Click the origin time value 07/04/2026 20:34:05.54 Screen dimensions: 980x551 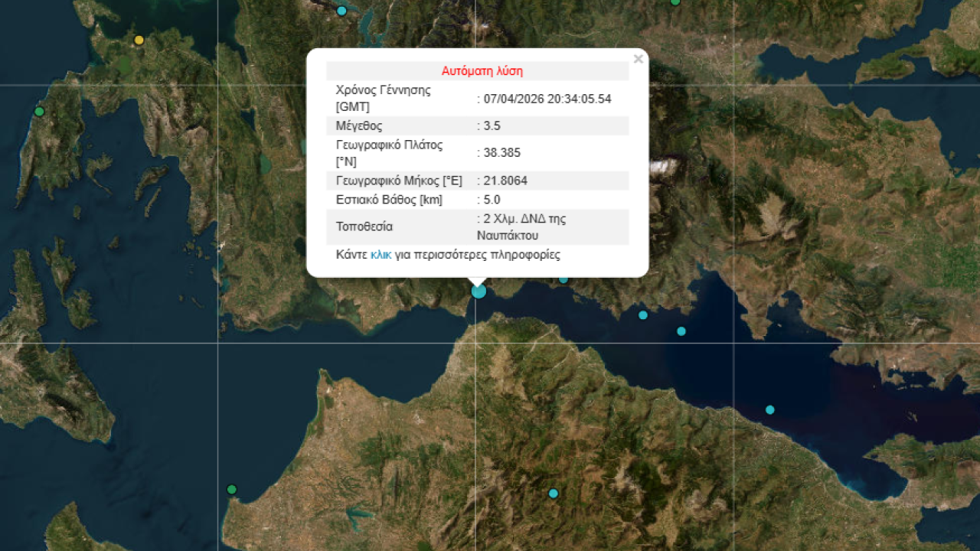(547, 99)
